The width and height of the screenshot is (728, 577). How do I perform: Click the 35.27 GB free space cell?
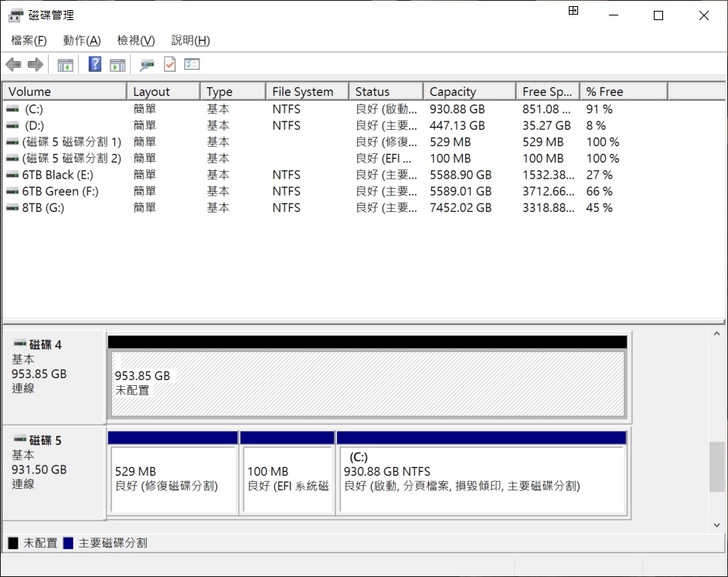(546, 126)
